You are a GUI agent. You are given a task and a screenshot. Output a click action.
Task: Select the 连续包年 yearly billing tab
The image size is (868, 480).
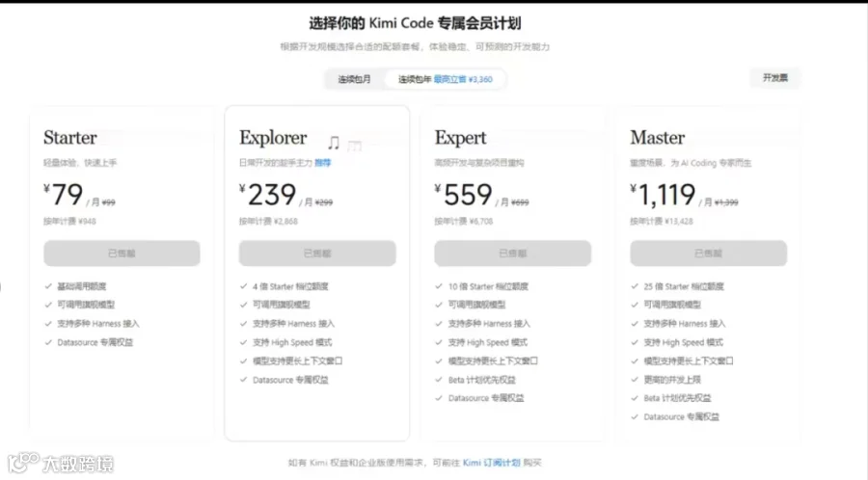[x=445, y=79]
